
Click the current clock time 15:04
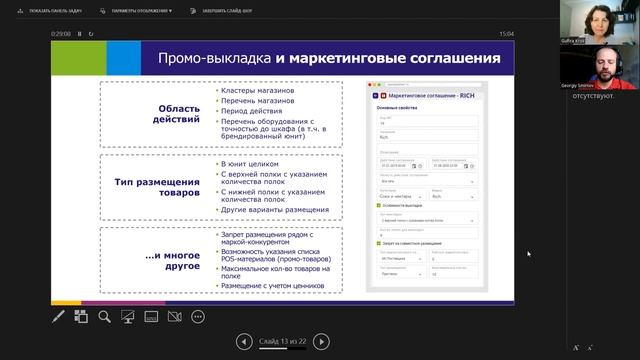(x=507, y=34)
